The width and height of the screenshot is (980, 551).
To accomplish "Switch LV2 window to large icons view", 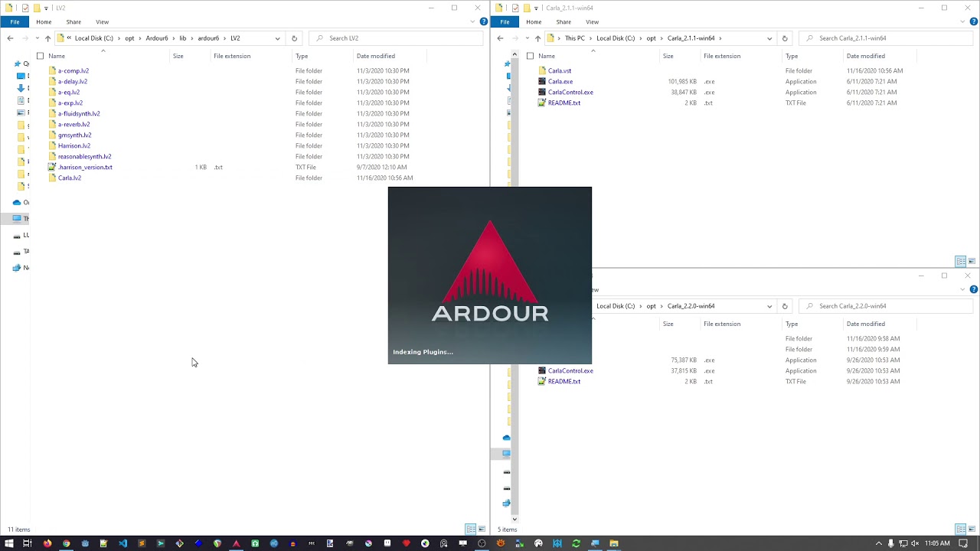I will pos(482,529).
